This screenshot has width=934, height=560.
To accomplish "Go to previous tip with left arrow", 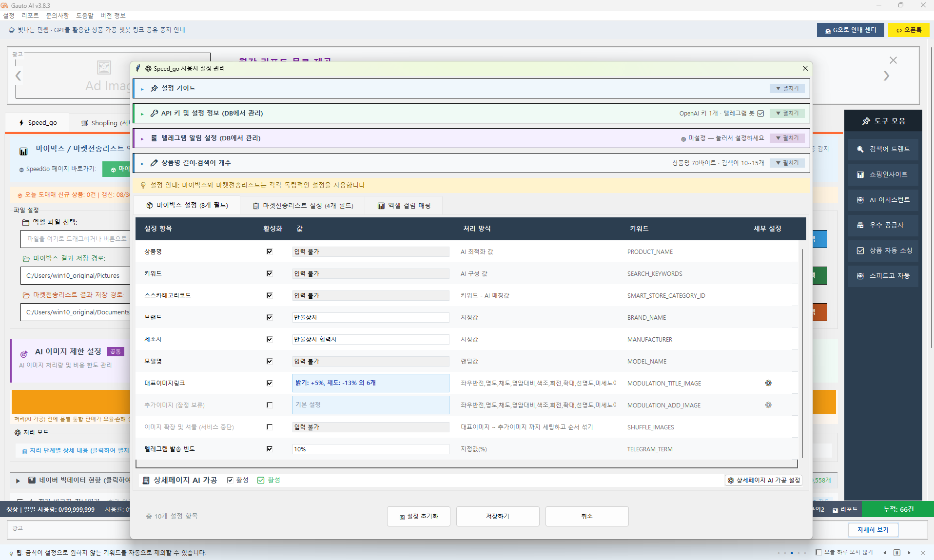I will (x=884, y=553).
